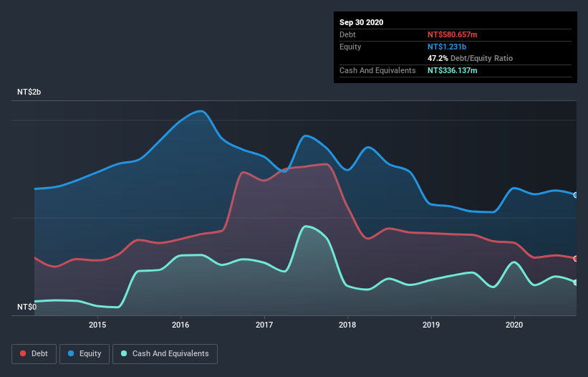
Task: Click the red Debt endpoint marker
Action: point(576,259)
